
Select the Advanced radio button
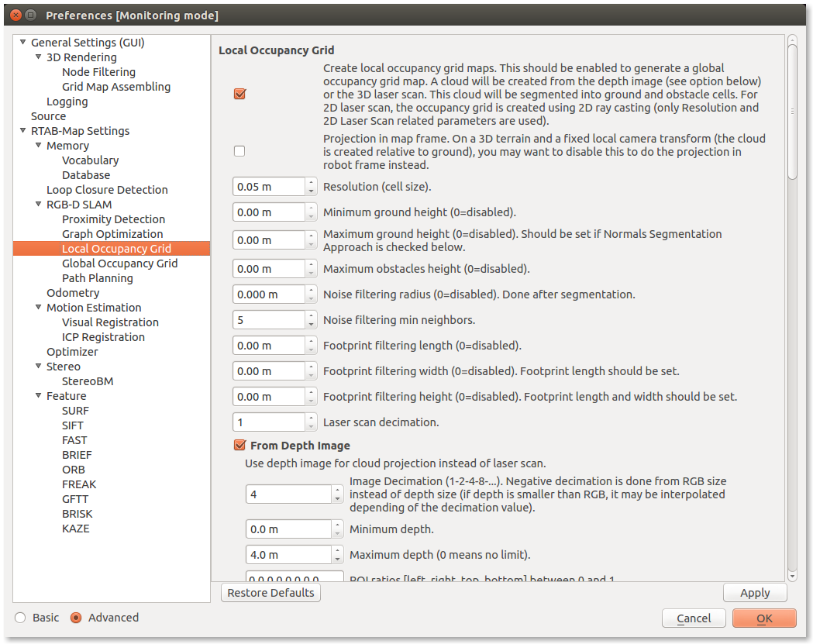pyautogui.click(x=76, y=618)
